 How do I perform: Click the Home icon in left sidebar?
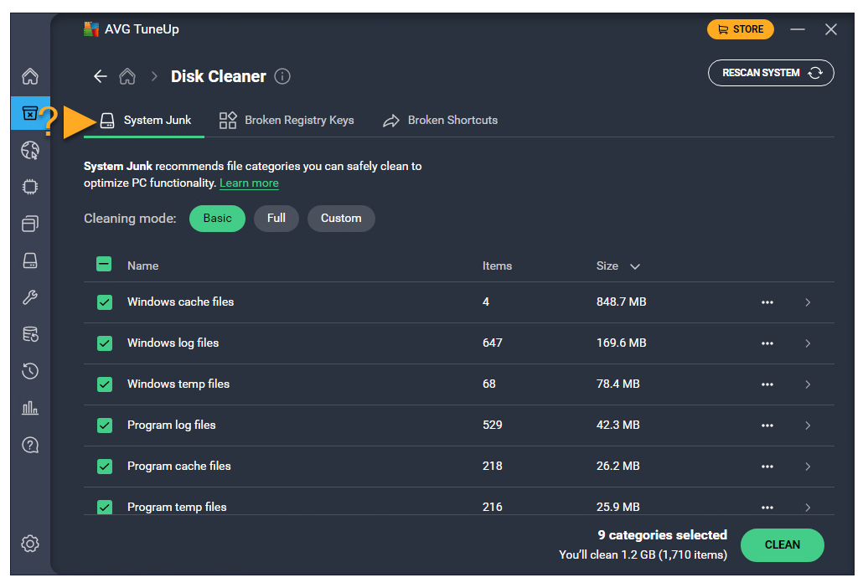[x=30, y=77]
